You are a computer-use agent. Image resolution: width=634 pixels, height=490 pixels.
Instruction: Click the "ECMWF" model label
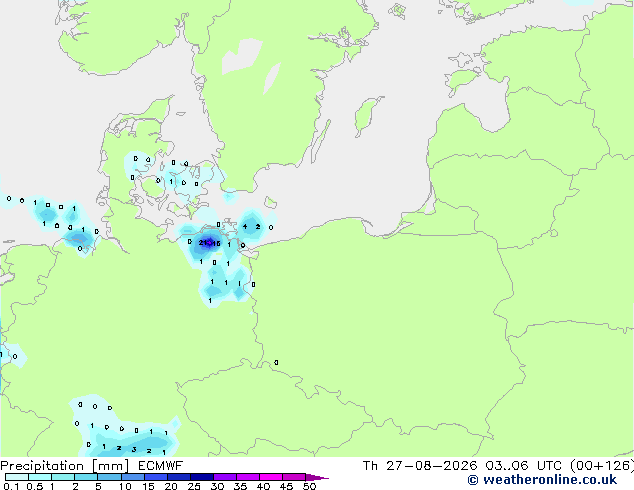[161, 466]
